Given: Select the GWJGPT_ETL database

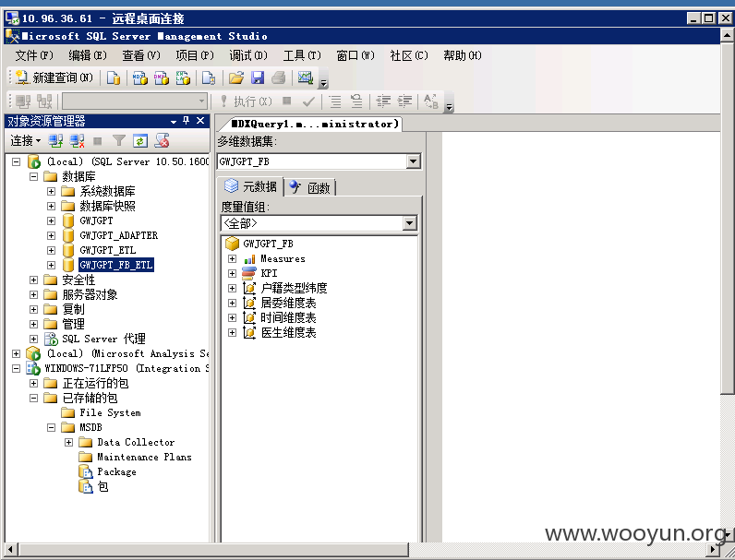Looking at the screenshot, I should tap(108, 250).
